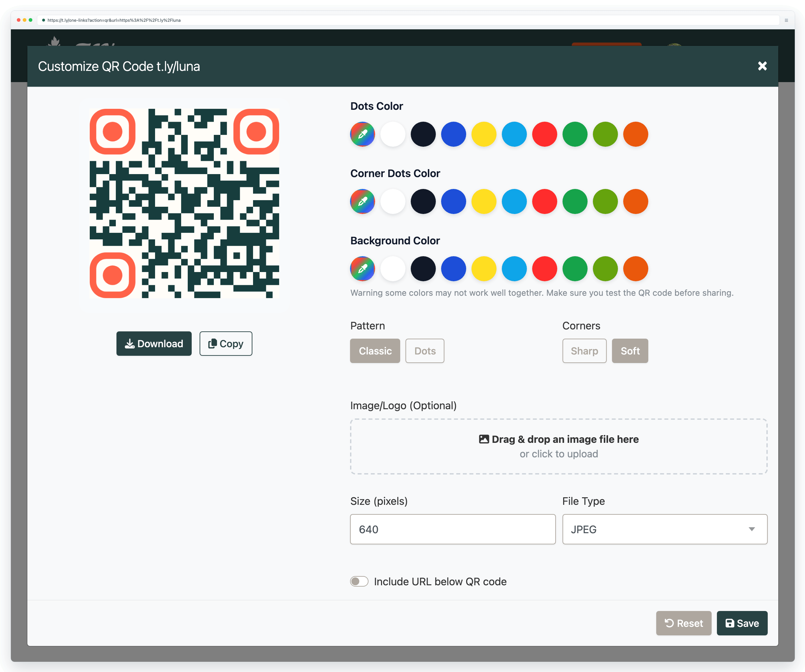Select green for Dots Color
Viewport: 805px width, 672px height.
575,134
